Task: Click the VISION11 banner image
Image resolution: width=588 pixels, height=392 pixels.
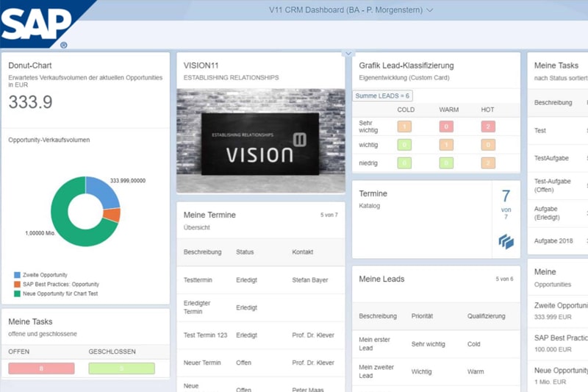Action: coord(261,140)
